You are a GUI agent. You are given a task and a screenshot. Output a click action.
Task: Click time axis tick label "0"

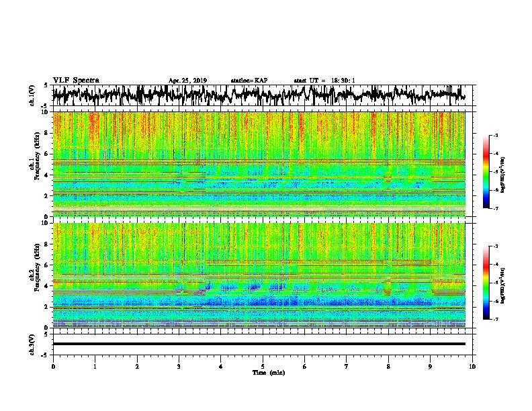[53, 367]
